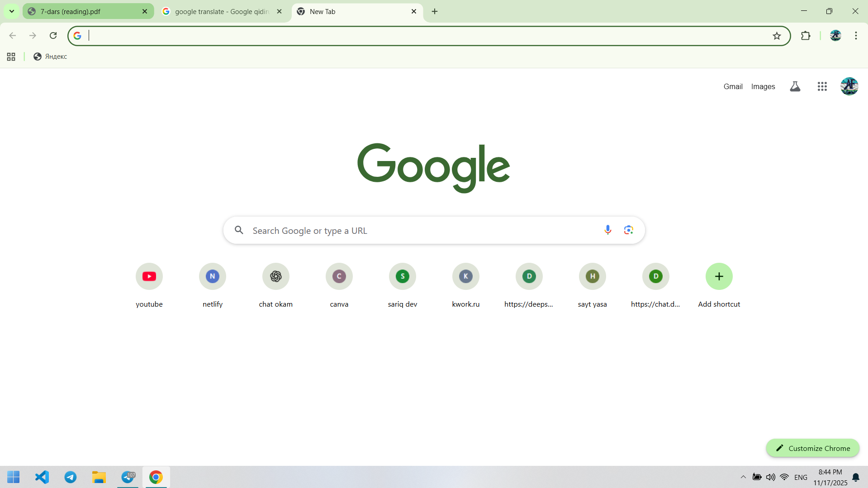868x488 pixels.
Task: Reload the current page
Action: click(x=53, y=36)
